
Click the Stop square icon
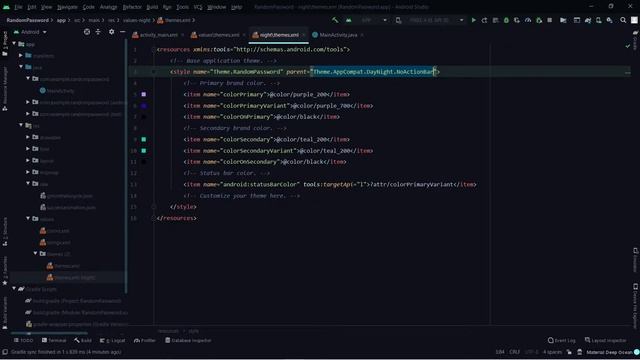pos(550,20)
